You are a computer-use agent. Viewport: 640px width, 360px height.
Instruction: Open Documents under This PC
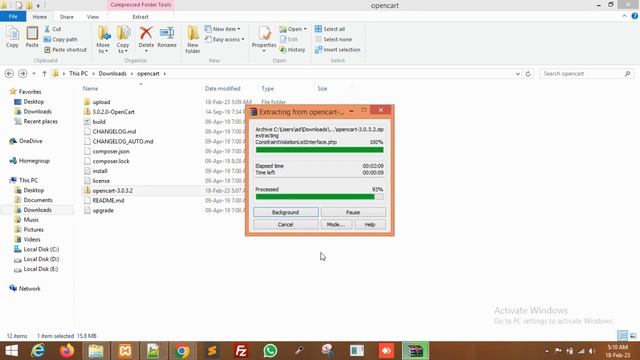pyautogui.click(x=38, y=200)
